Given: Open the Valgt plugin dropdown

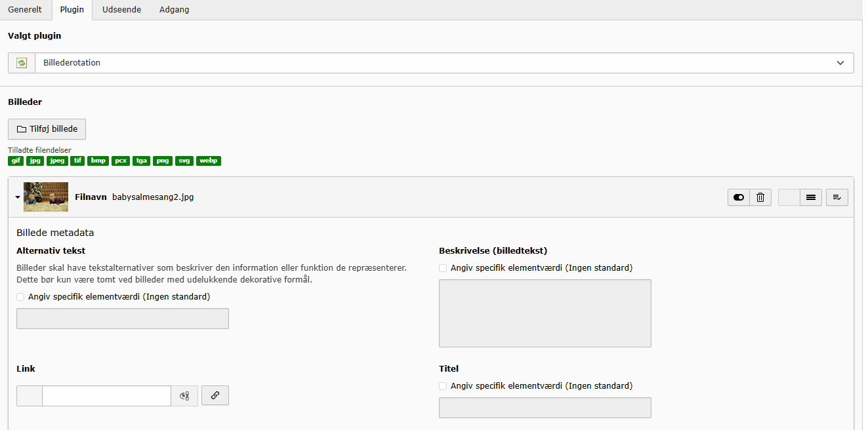Looking at the screenshot, I should tap(431, 63).
